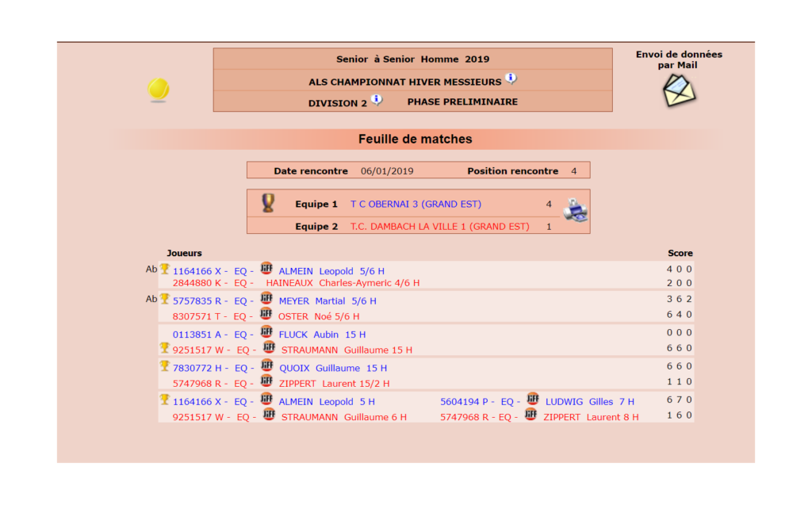Select licence number 5757835 R
This screenshot has width=812, height=505.
tap(197, 301)
